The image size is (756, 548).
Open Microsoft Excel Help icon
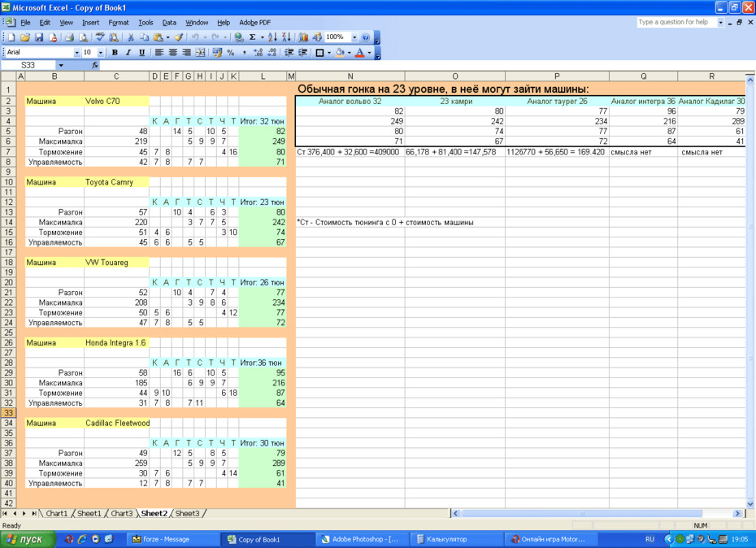[366, 37]
